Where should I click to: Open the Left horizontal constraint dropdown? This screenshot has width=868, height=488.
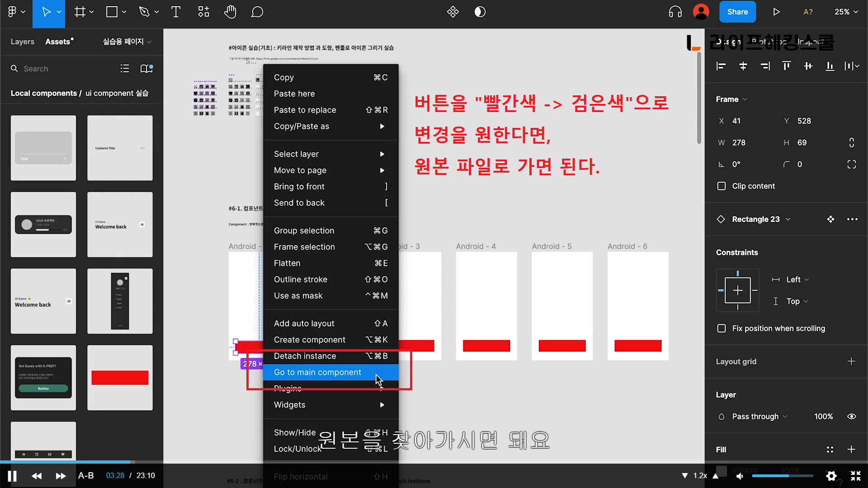(x=797, y=280)
